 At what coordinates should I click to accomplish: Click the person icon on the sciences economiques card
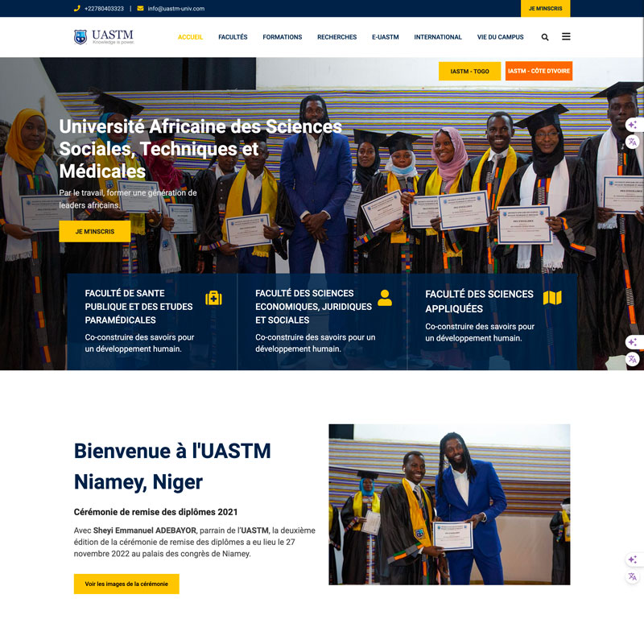(x=383, y=298)
